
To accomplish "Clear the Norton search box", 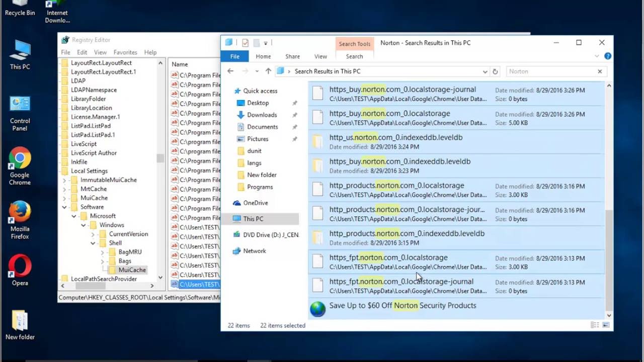I will coord(600,71).
